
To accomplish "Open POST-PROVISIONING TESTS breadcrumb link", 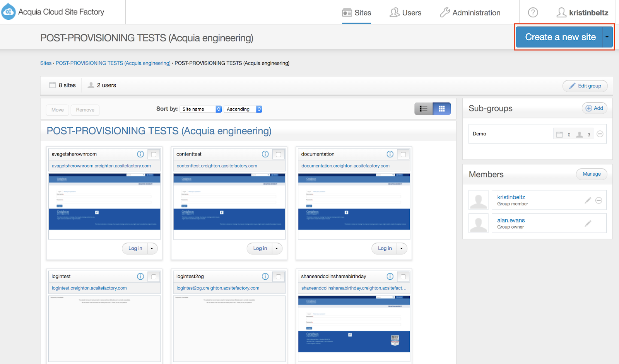I will click(113, 63).
